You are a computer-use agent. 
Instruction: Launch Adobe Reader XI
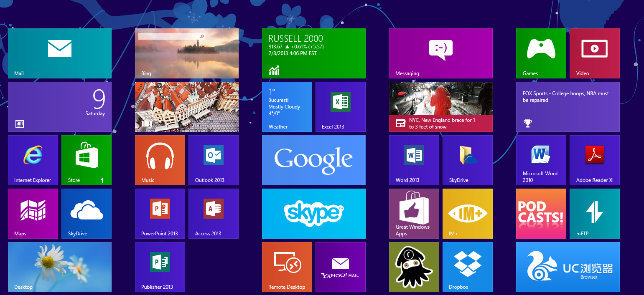point(594,160)
